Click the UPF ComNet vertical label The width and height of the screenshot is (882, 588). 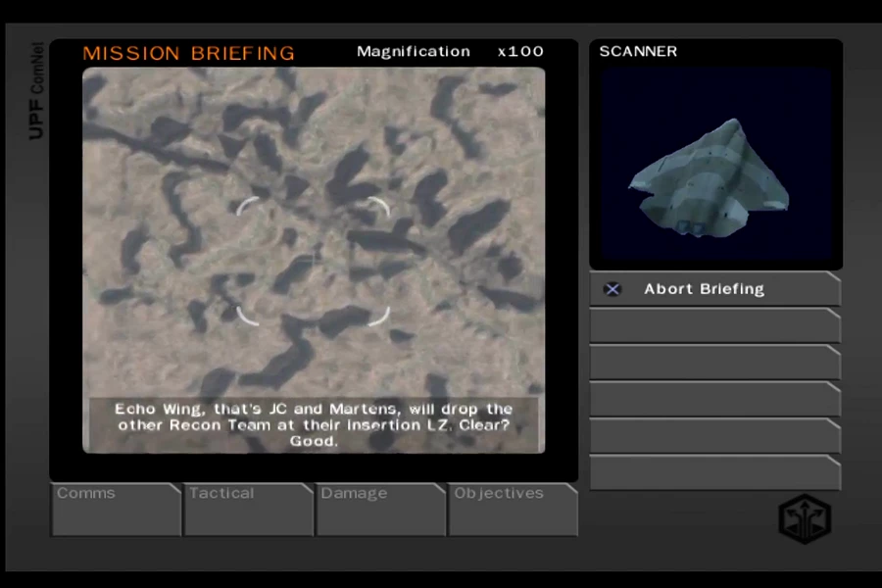point(36,90)
